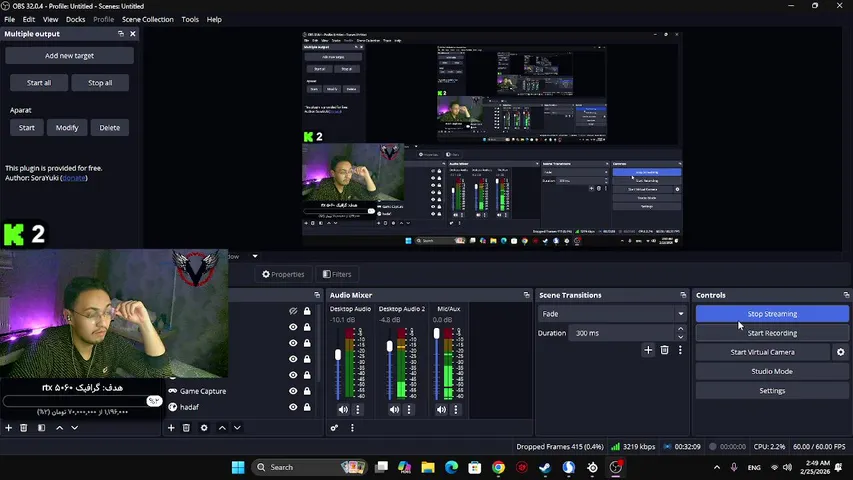Open Mic/Aux three-dot options menu

456,409
